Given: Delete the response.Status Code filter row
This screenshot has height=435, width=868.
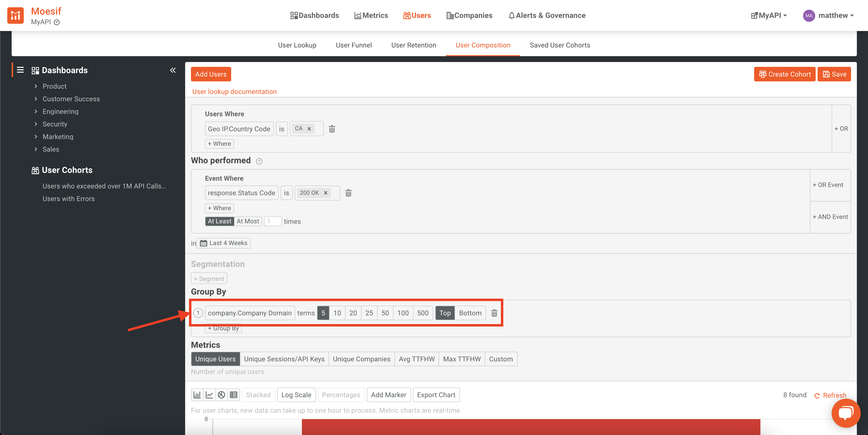Looking at the screenshot, I should pos(348,193).
